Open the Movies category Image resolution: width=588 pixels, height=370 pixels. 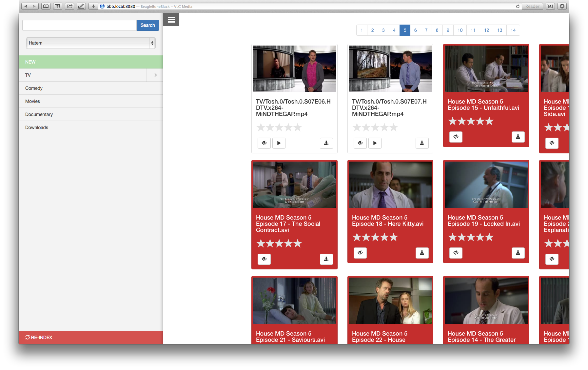point(91,101)
